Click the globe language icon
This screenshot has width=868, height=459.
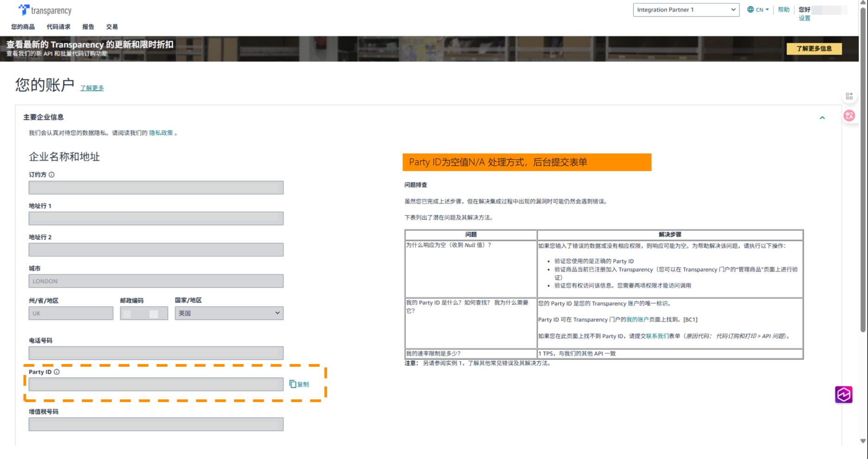pos(750,10)
